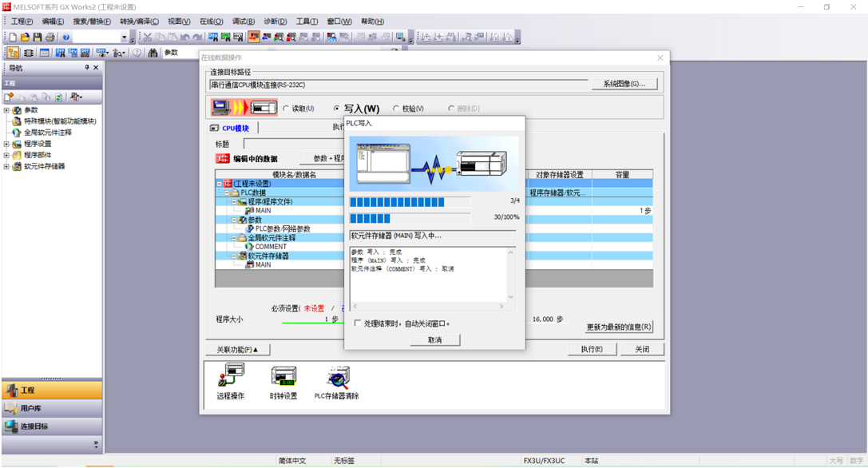868x468 pixels.
Task: Pin the navigation panel with pin icon
Action: pos(87,68)
